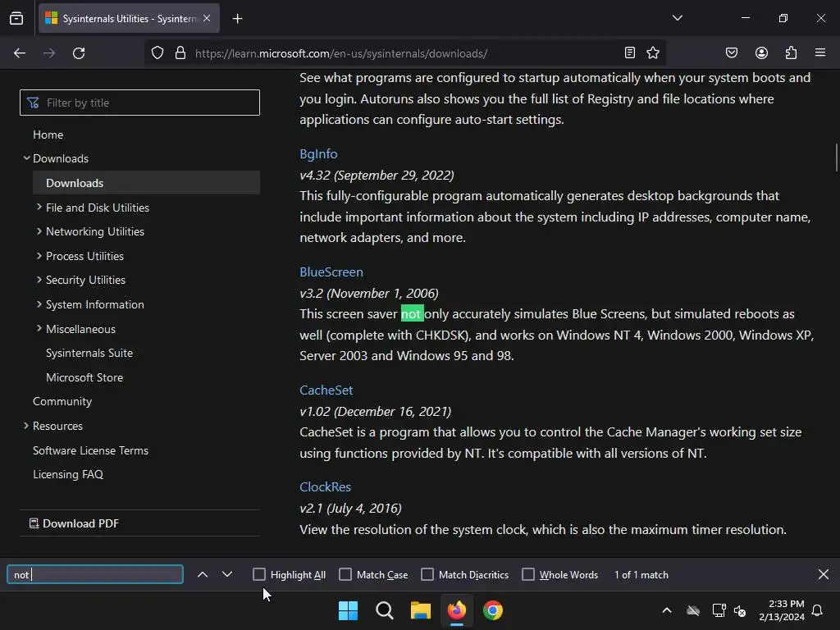Open network status tray icon
Image resolution: width=840 pixels, height=630 pixels.
click(719, 610)
